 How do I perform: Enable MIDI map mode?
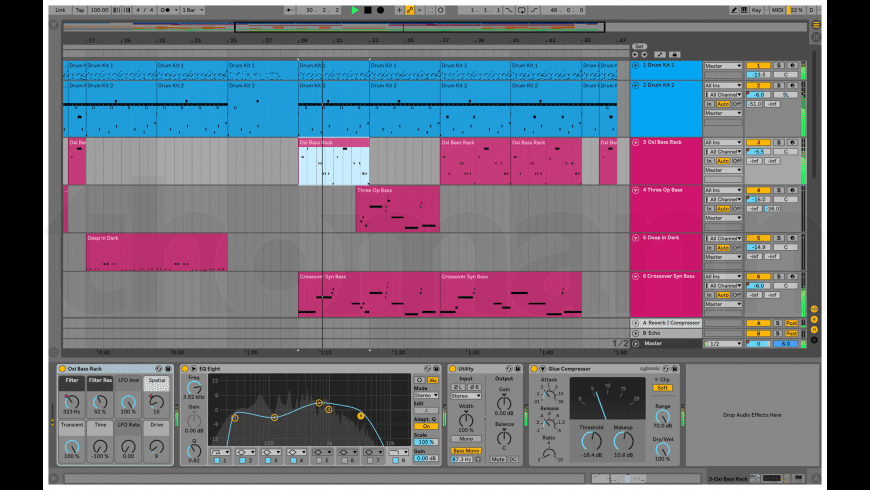[x=777, y=10]
